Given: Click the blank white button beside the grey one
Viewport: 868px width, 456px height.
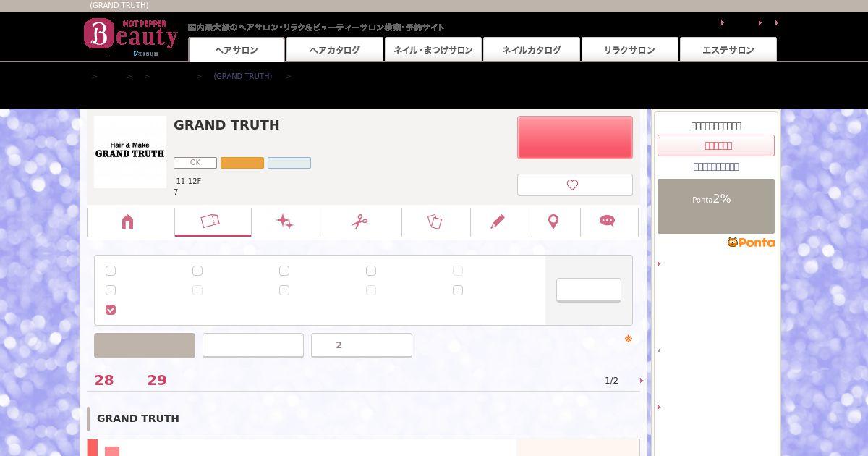Looking at the screenshot, I should (253, 345).
